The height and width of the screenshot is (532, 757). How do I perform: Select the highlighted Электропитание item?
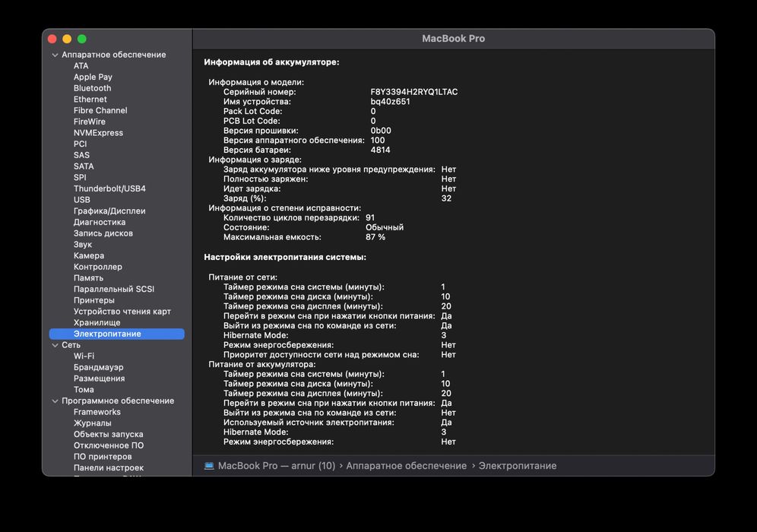tap(117, 334)
